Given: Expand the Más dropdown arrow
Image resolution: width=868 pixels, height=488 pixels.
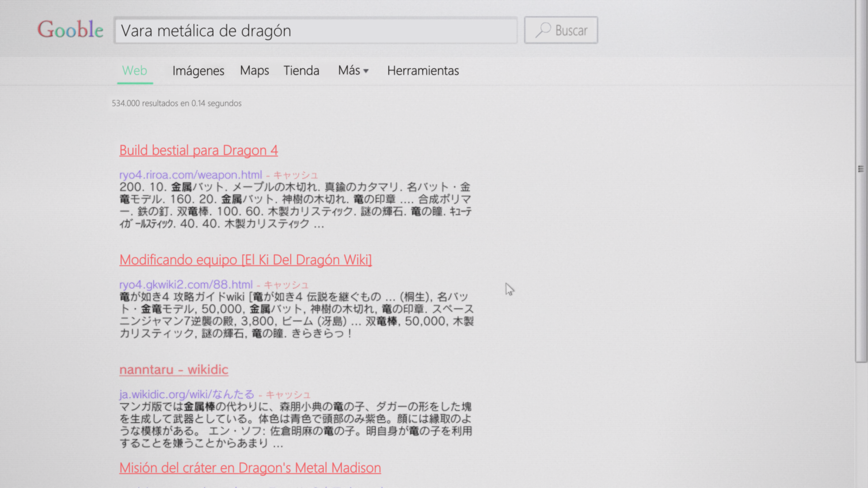Looking at the screenshot, I should [366, 71].
